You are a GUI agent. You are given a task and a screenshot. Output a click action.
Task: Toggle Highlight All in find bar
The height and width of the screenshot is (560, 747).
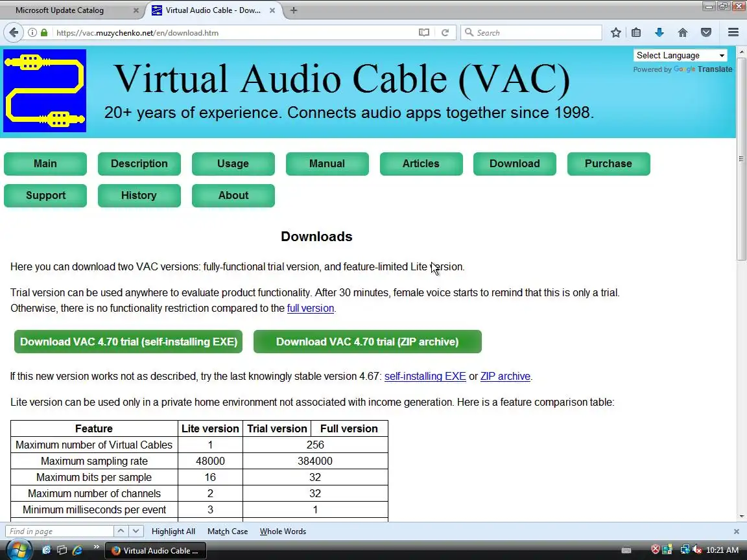tap(173, 531)
